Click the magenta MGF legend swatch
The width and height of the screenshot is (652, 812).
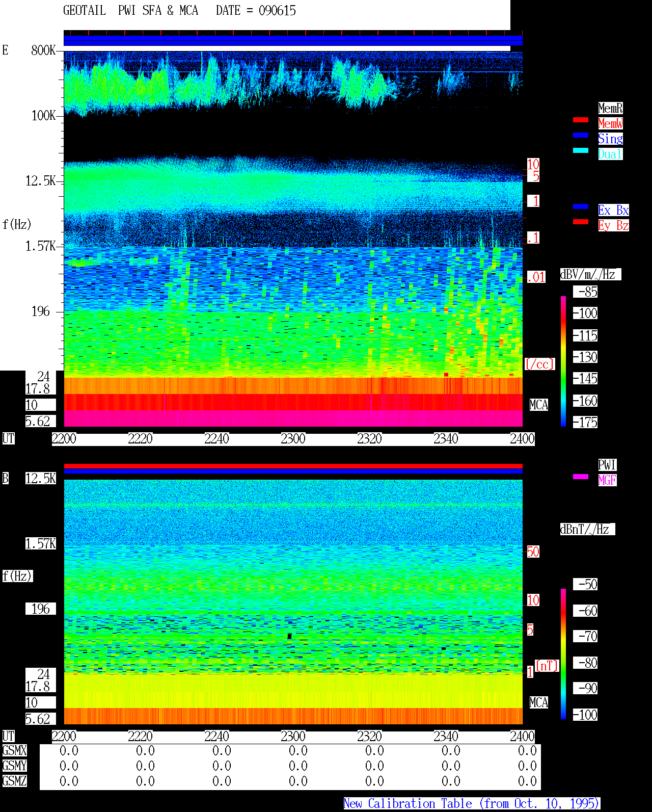[x=581, y=477]
